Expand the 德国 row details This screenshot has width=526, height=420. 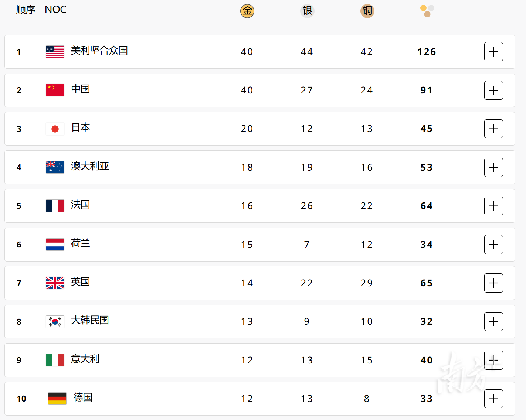point(493,399)
